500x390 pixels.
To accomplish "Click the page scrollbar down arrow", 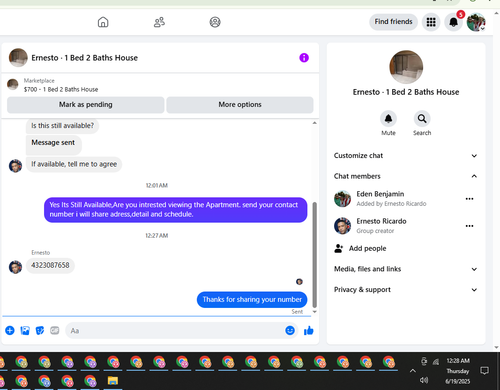I will (496, 347).
